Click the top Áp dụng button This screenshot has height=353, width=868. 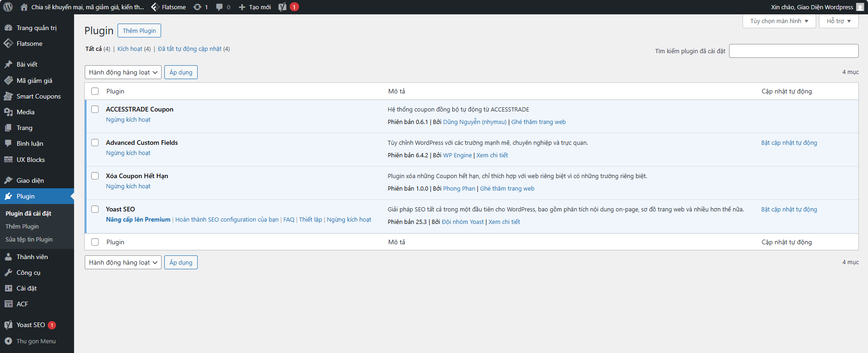click(x=181, y=72)
